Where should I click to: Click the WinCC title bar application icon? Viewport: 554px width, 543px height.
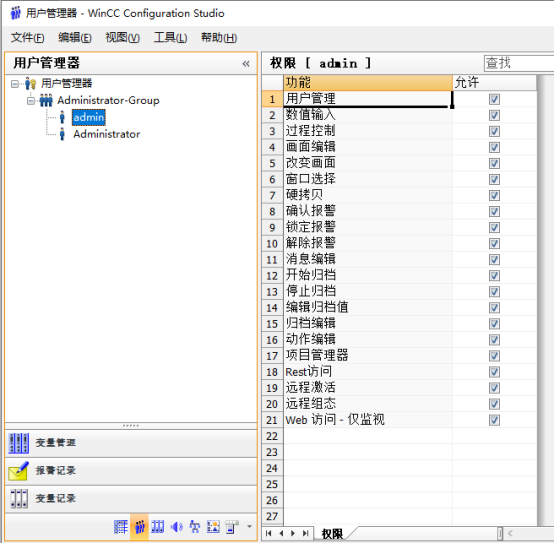click(x=16, y=13)
